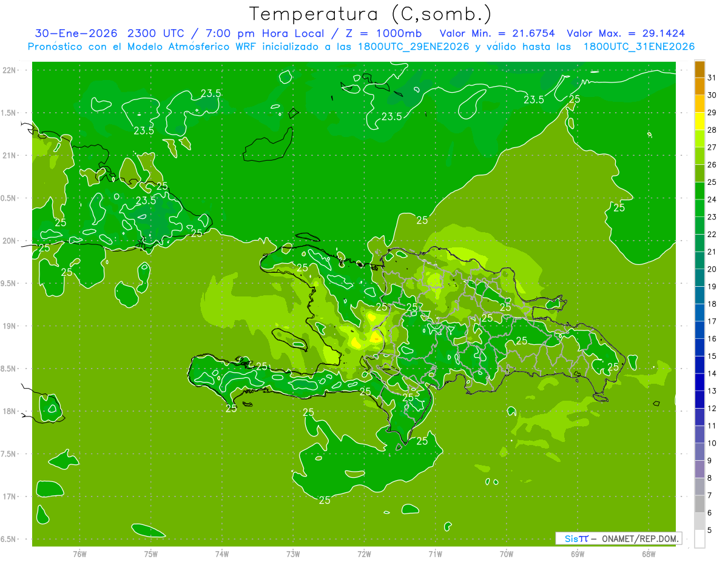Click the "76W" longitude label

pyautogui.click(x=79, y=554)
